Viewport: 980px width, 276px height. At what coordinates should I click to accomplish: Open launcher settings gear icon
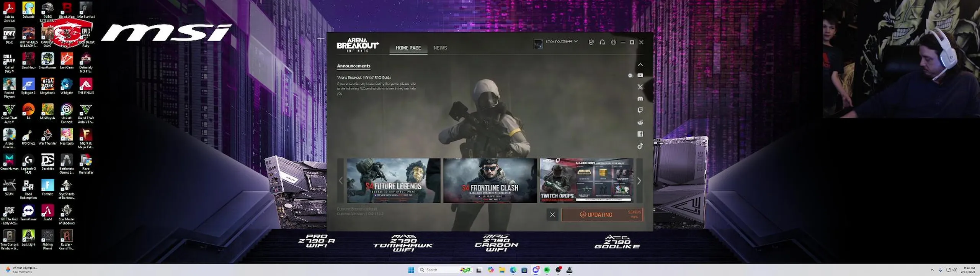click(x=613, y=42)
